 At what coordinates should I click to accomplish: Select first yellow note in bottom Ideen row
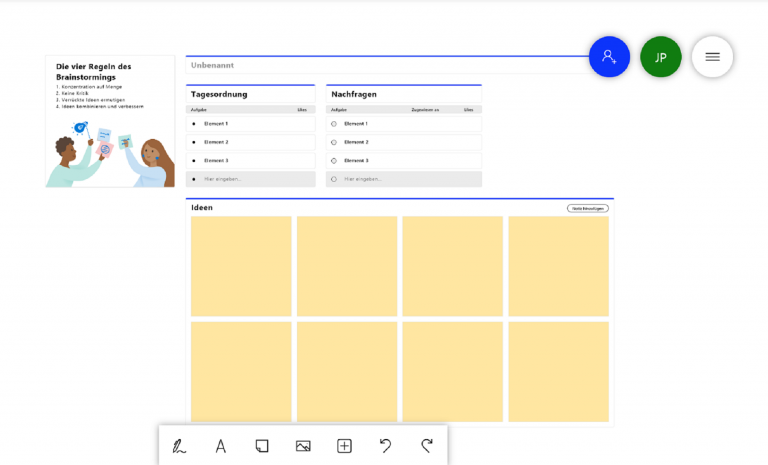(x=241, y=371)
